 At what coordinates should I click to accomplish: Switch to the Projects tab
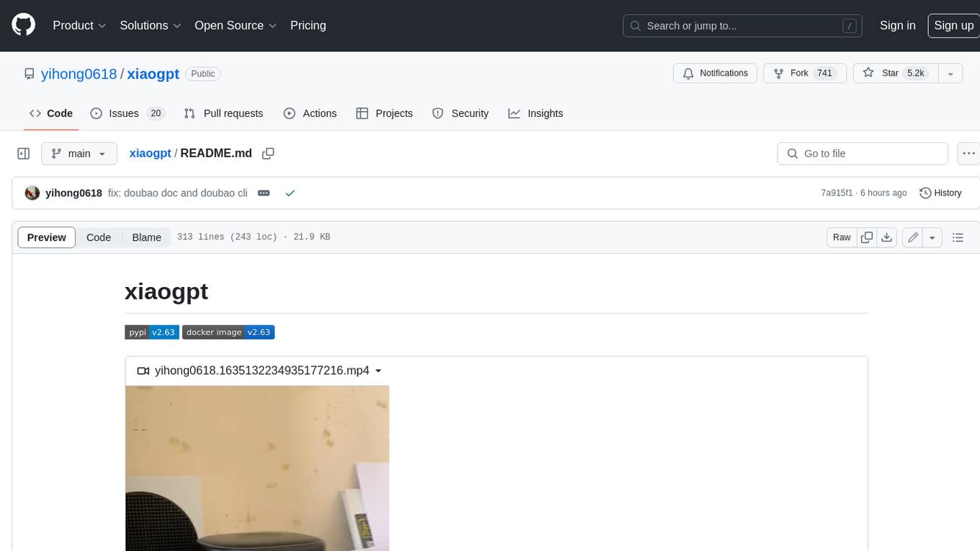(x=384, y=113)
